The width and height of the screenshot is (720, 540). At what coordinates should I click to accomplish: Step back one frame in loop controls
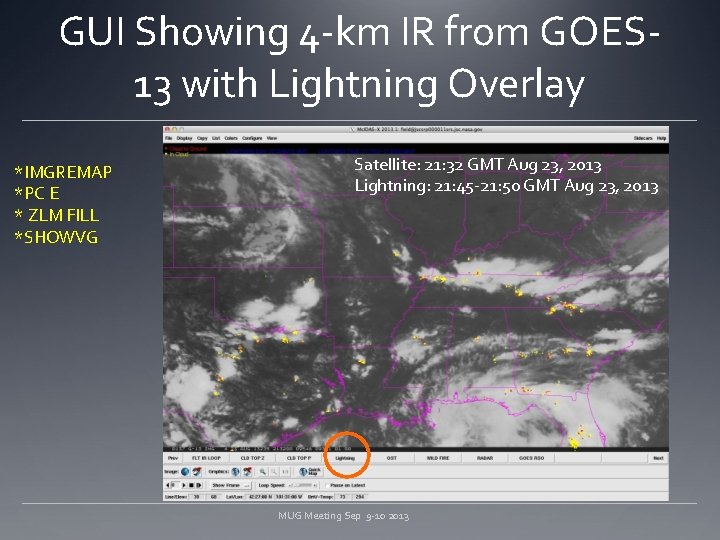168,485
